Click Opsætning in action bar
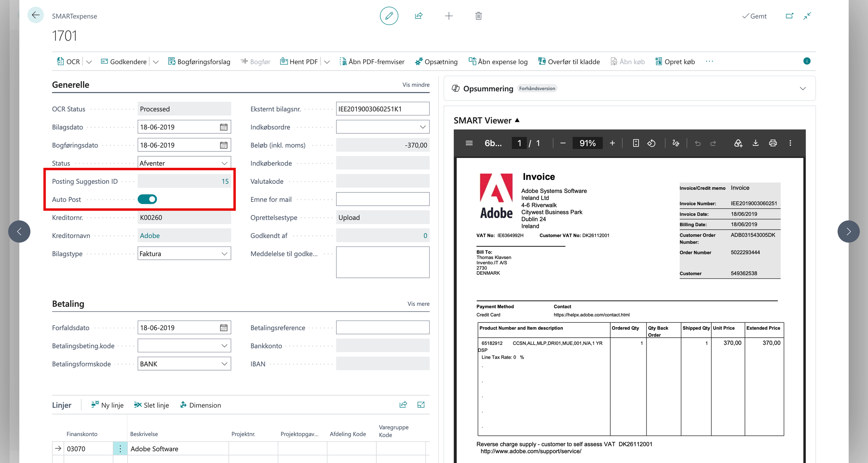The height and width of the screenshot is (463, 868). (x=436, y=62)
